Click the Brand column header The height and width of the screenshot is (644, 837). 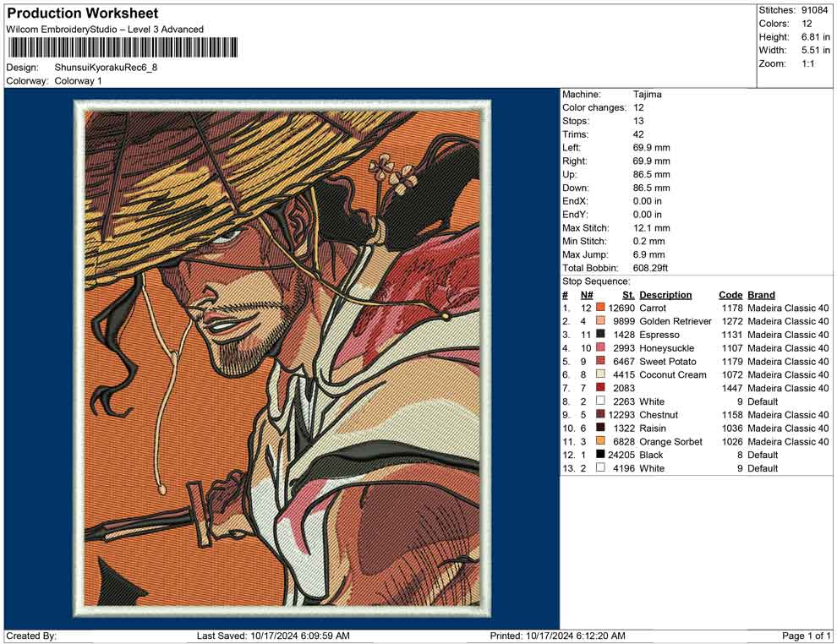pos(761,295)
